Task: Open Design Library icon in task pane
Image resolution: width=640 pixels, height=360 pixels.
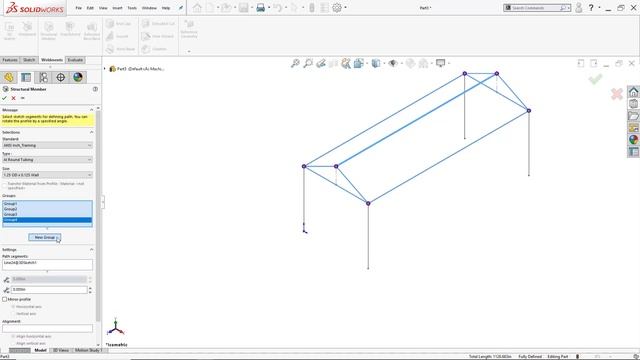Action: click(x=633, y=104)
